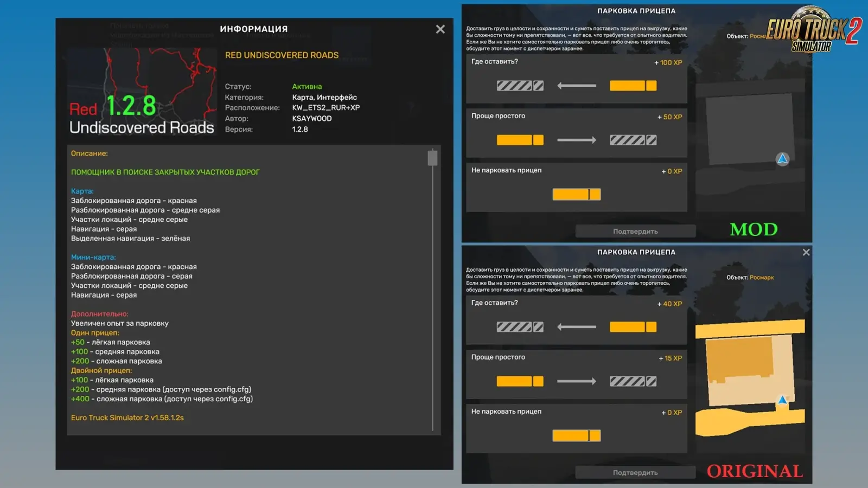Click the striped parking slot icon in MOD 'Где оставить?' row

[x=520, y=86]
